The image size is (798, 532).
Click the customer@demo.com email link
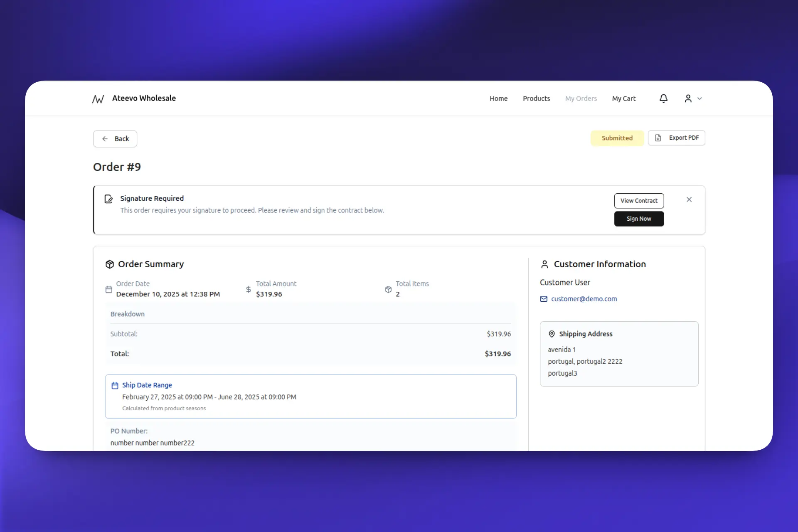coord(584,299)
